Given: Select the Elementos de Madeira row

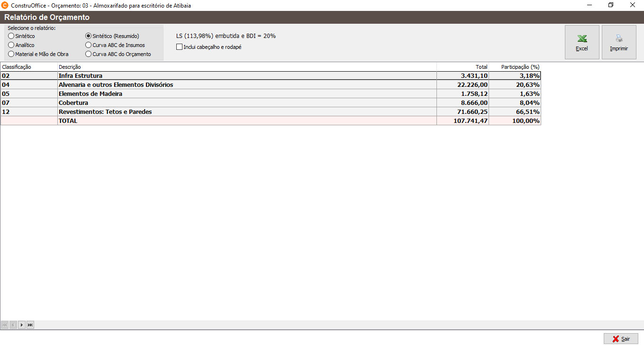Looking at the screenshot, I should click(270, 93).
